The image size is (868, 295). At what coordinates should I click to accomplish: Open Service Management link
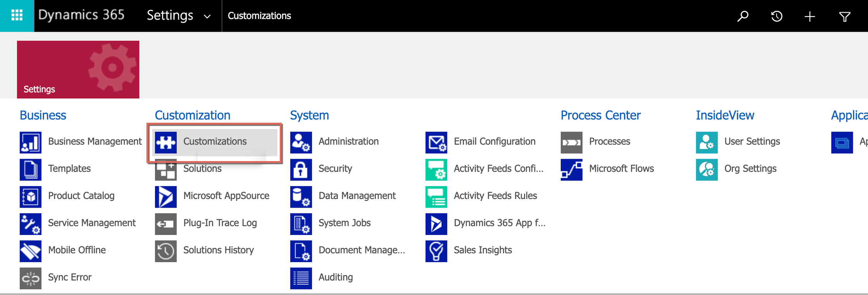point(92,223)
